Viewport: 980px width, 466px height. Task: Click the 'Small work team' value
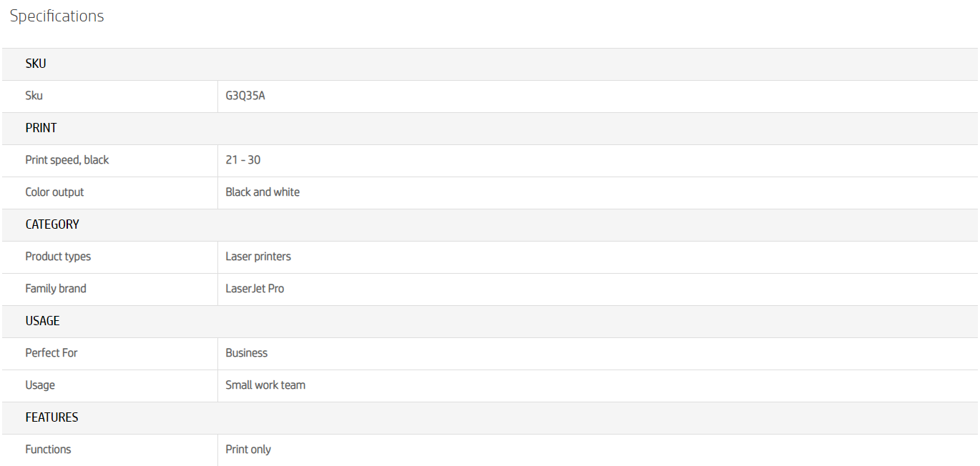tap(265, 385)
